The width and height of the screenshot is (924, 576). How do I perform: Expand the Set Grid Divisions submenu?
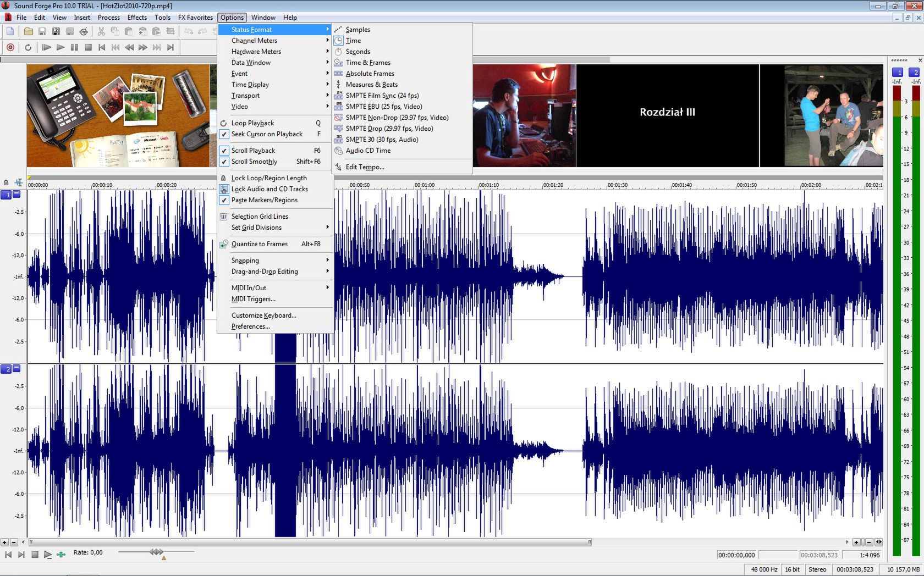coord(276,228)
